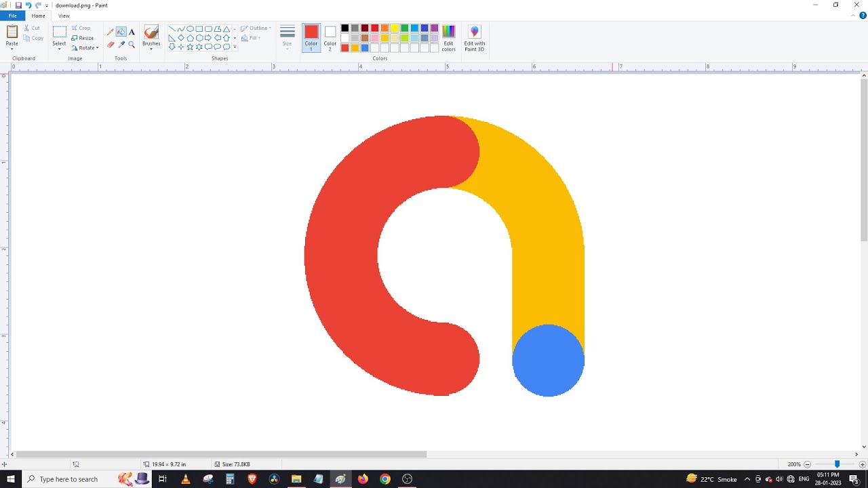Select the Five-point star shape
Image resolution: width=868 pixels, height=488 pixels.
[x=191, y=47]
